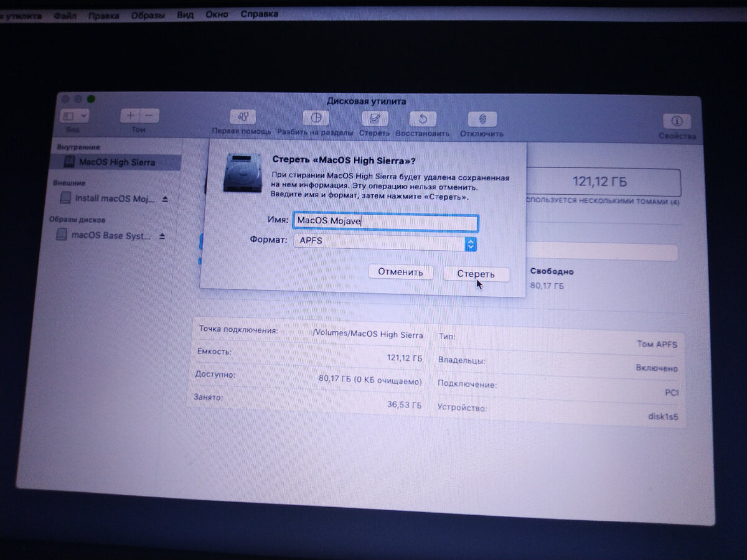Select MacOS High Sierra in sidebar
747x560 pixels.
[116, 162]
